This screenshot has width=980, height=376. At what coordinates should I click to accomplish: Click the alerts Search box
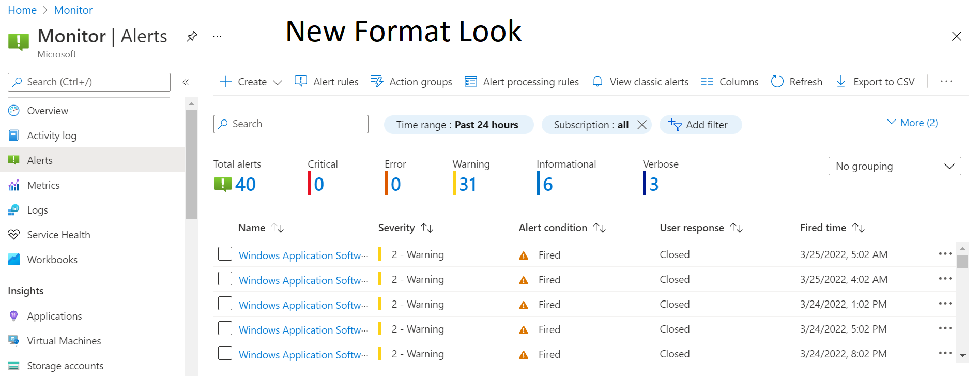point(291,124)
